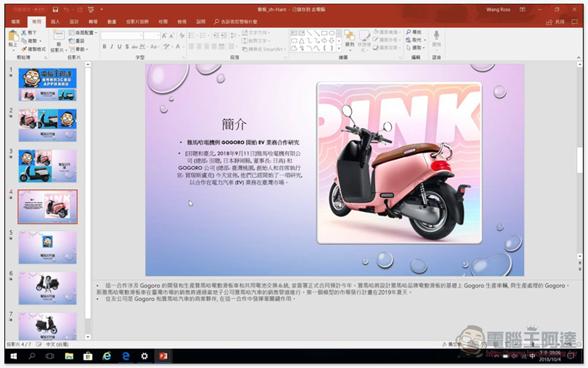Click the Find (尋找) button
This screenshot has height=368, width=588.
[x=414, y=32]
